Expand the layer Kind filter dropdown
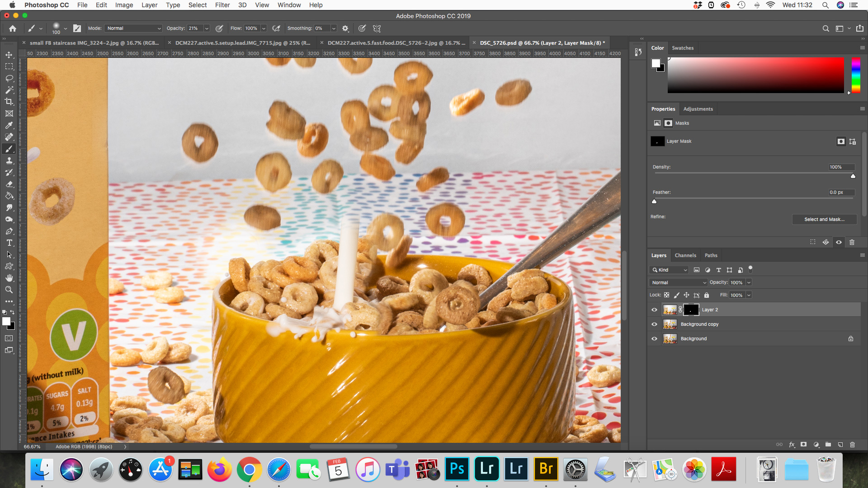This screenshot has height=488, width=868. (670, 270)
